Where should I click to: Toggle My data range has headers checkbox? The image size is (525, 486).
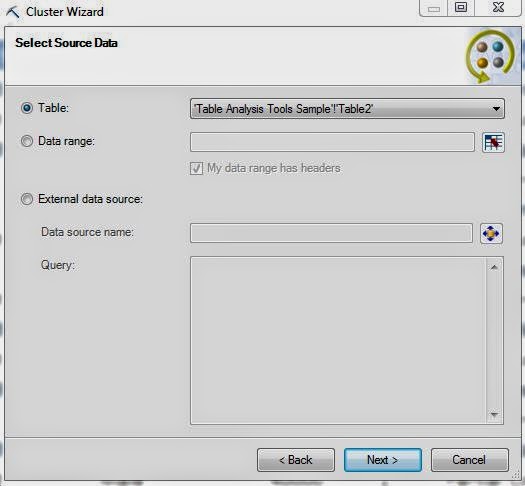click(196, 168)
